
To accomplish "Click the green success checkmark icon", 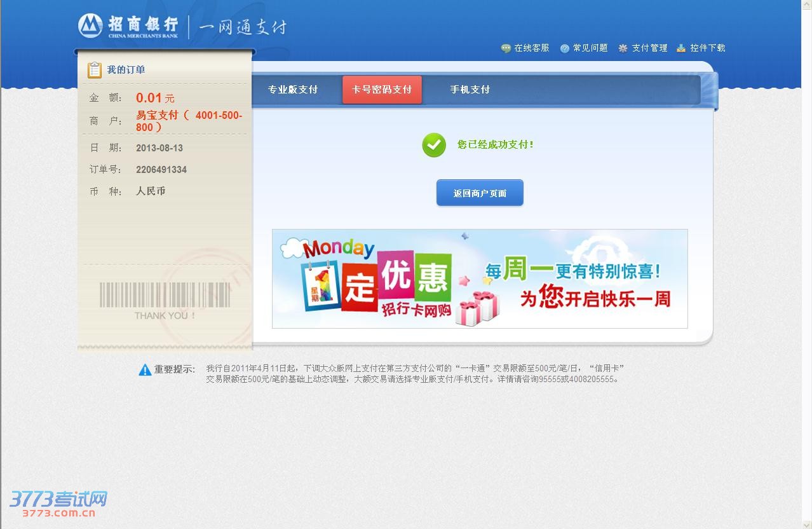I will pyautogui.click(x=434, y=145).
